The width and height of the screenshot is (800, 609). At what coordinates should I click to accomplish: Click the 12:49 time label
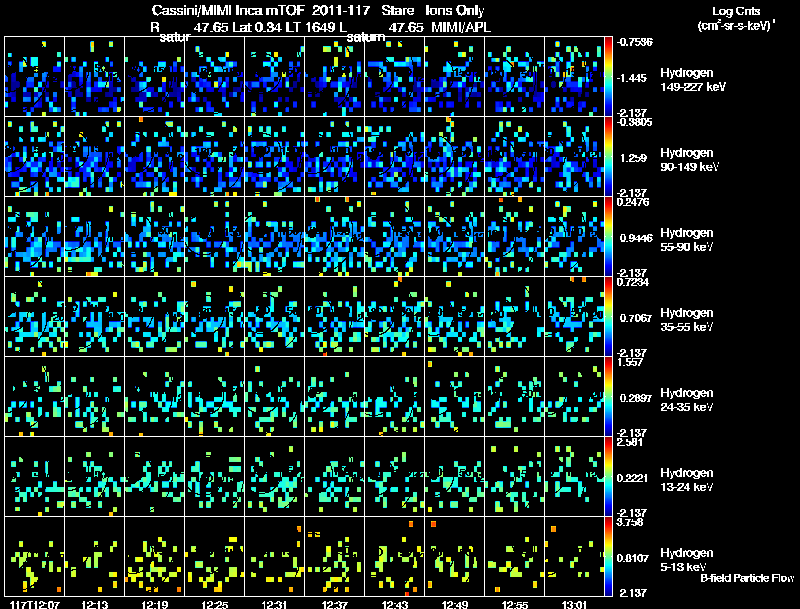pos(455,604)
